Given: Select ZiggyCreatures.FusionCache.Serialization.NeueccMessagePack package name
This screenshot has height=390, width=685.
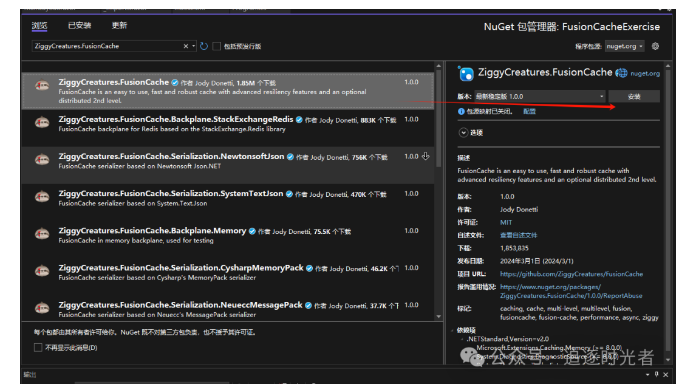Looking at the screenshot, I should 180,305.
